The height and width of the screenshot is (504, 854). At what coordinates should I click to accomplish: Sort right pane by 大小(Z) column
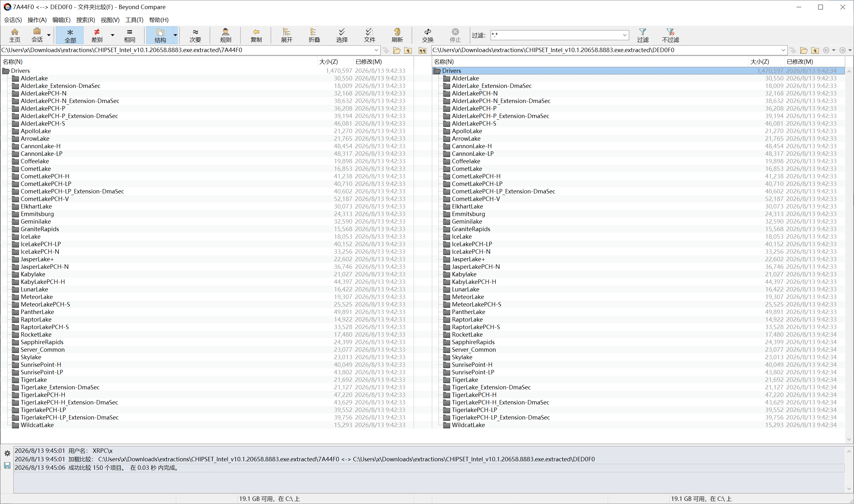pyautogui.click(x=767, y=62)
